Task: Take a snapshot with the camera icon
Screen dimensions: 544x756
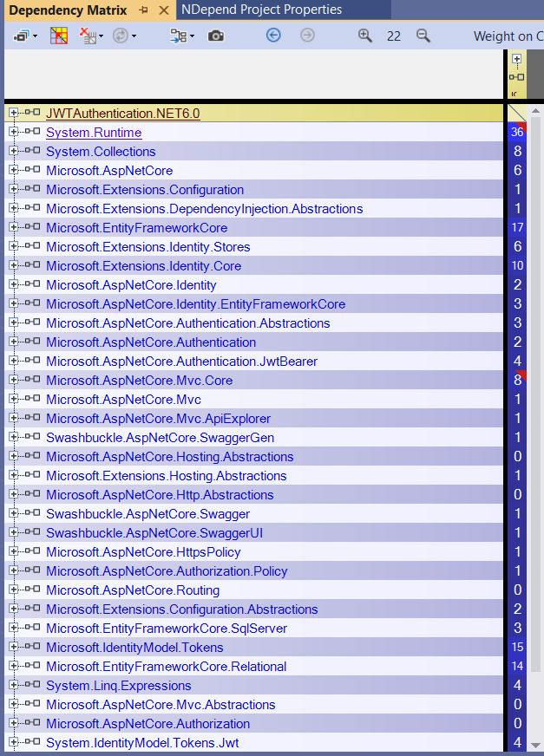Action: click(216, 36)
